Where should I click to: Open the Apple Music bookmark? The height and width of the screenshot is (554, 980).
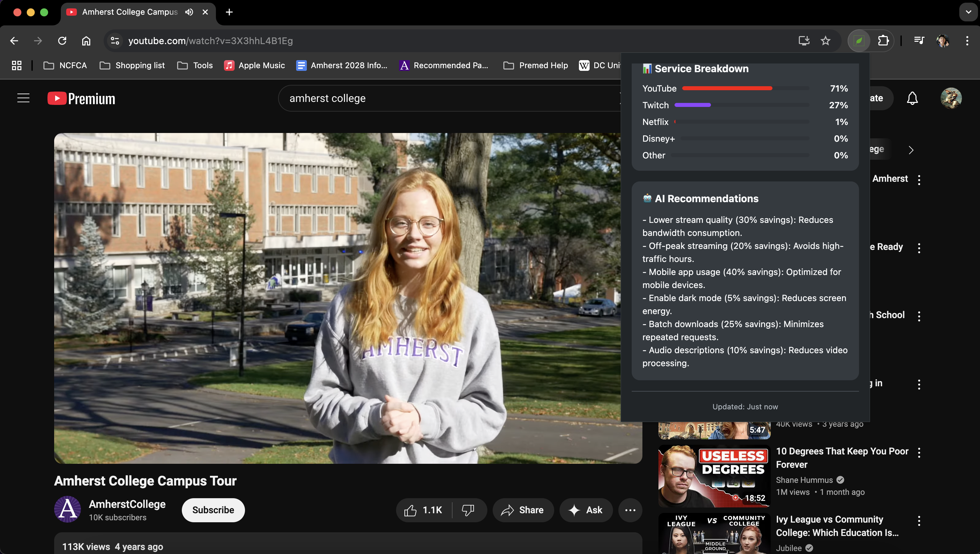[x=254, y=65]
